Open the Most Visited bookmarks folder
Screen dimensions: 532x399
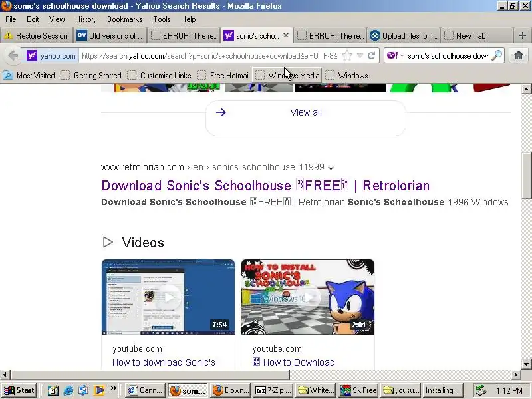pos(29,75)
